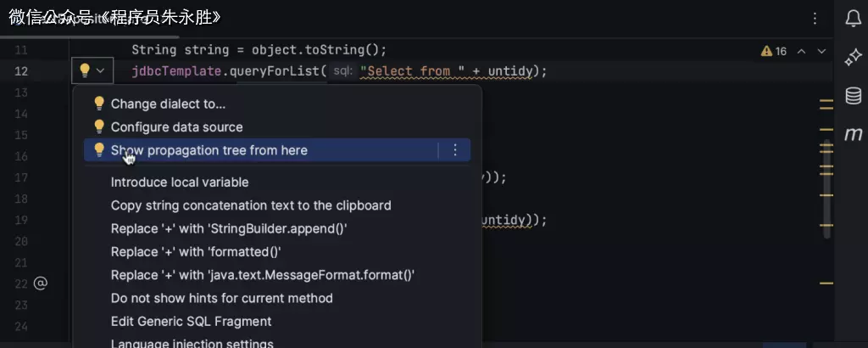Choose 'Edit Generic SQL Fragment' option
Screen dimensions: 868x348
pos(191,322)
